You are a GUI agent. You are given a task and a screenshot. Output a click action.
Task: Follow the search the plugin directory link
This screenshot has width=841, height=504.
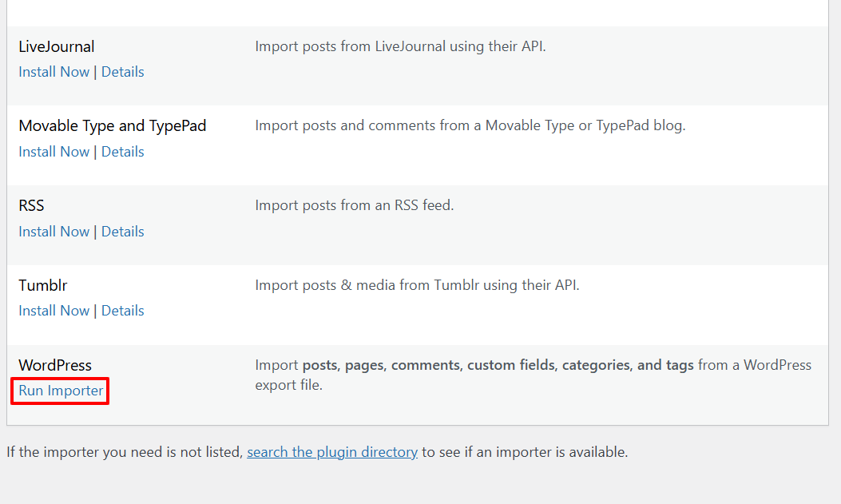point(332,452)
